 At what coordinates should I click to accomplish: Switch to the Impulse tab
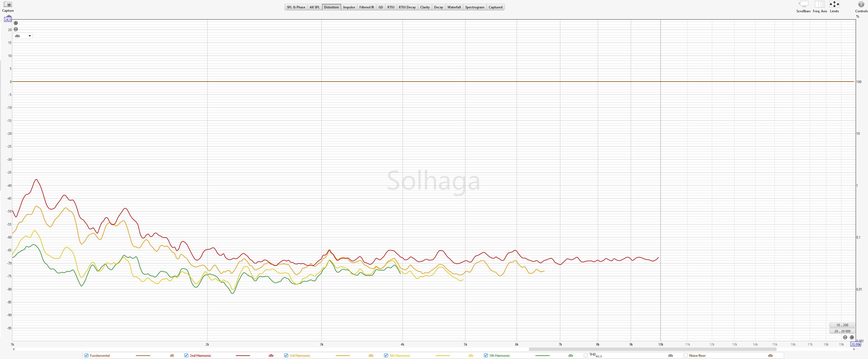[349, 7]
